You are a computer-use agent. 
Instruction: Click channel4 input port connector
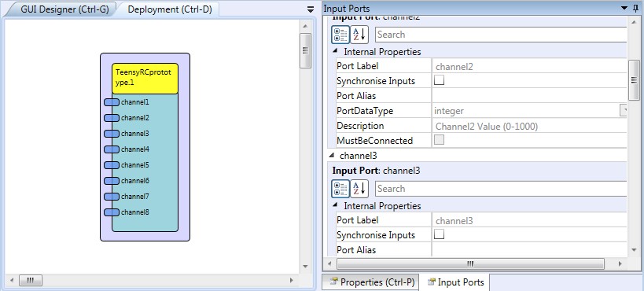(112, 149)
